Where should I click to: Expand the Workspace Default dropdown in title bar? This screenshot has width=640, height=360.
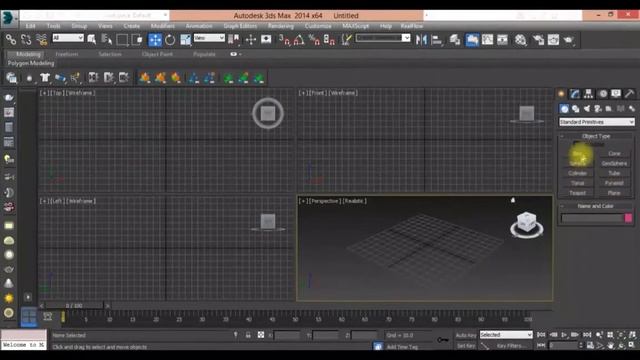click(x=165, y=15)
